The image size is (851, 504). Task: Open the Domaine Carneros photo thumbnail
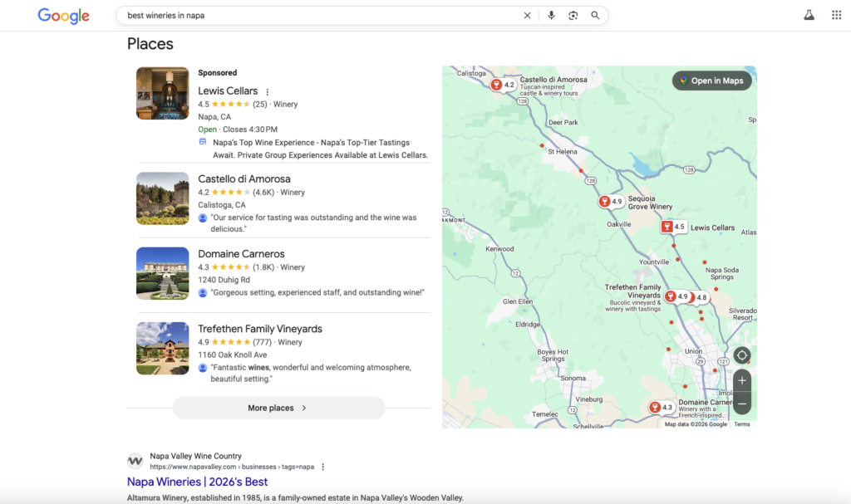coord(163,273)
